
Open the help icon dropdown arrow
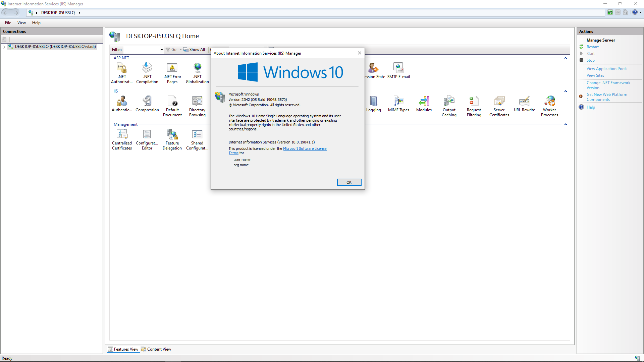(x=640, y=12)
